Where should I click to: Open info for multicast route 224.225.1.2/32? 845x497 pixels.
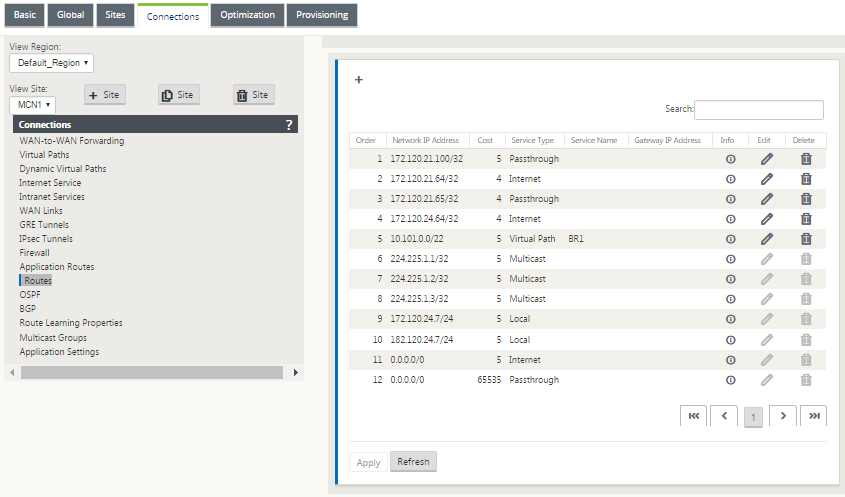coord(731,279)
